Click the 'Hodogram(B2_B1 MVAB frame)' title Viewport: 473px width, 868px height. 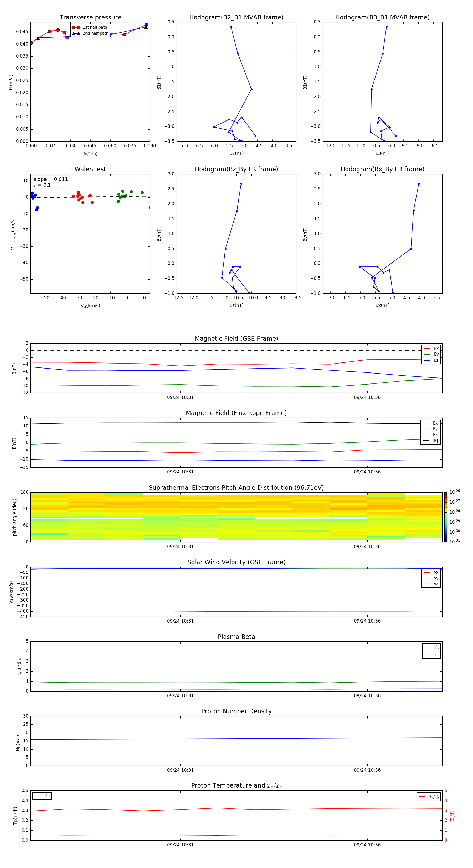236,17
